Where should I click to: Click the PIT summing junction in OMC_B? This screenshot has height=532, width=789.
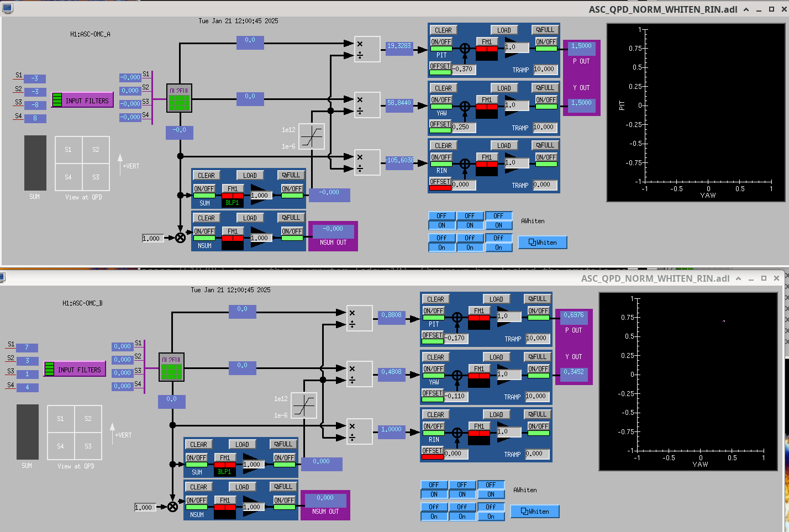pos(457,317)
